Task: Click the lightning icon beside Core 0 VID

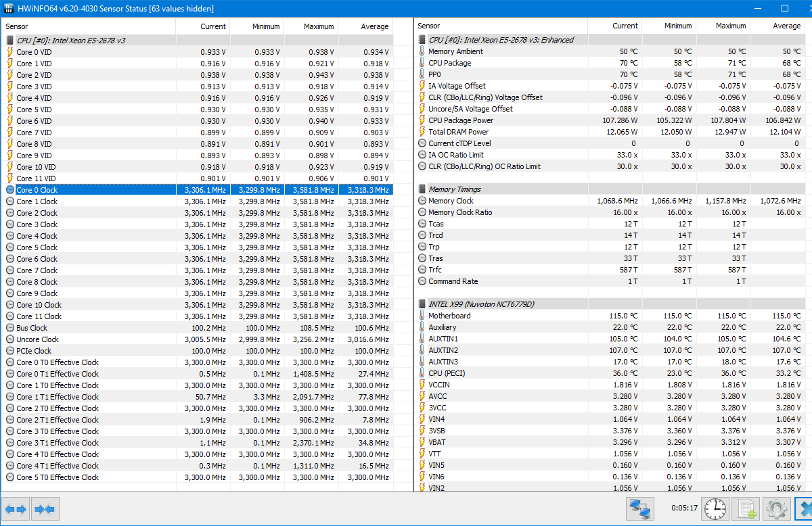Action: 10,52
